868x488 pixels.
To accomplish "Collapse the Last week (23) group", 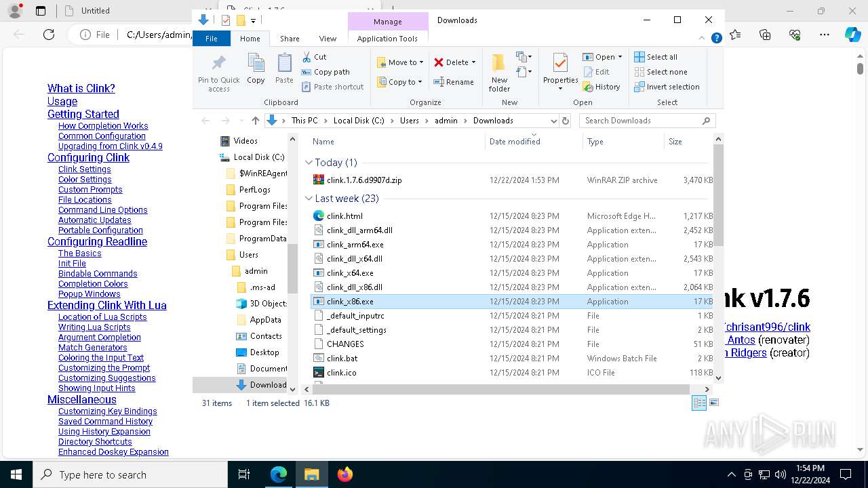I will coord(309,199).
